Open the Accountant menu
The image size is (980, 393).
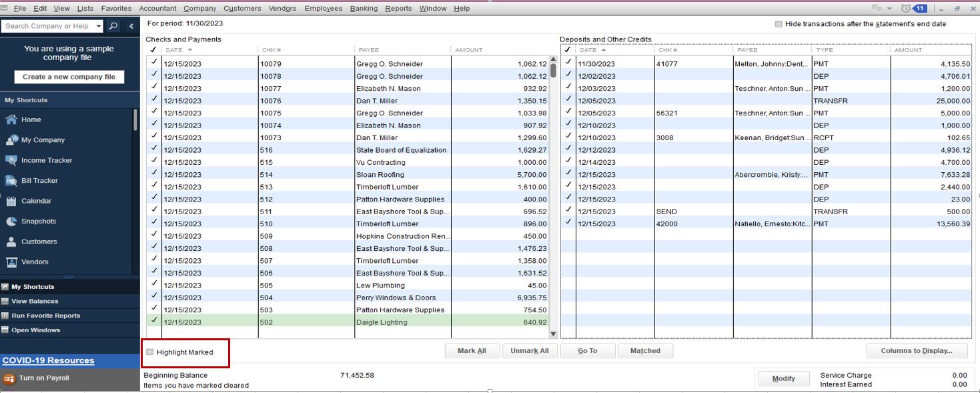click(157, 8)
